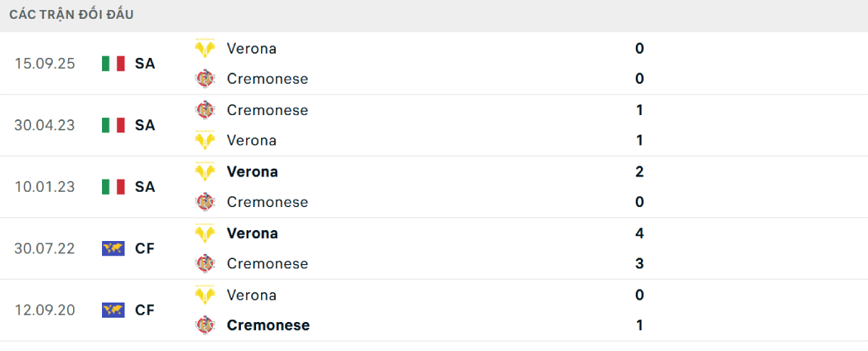Open the bolded Cremonese team, 12.09.20 match

coord(268,325)
